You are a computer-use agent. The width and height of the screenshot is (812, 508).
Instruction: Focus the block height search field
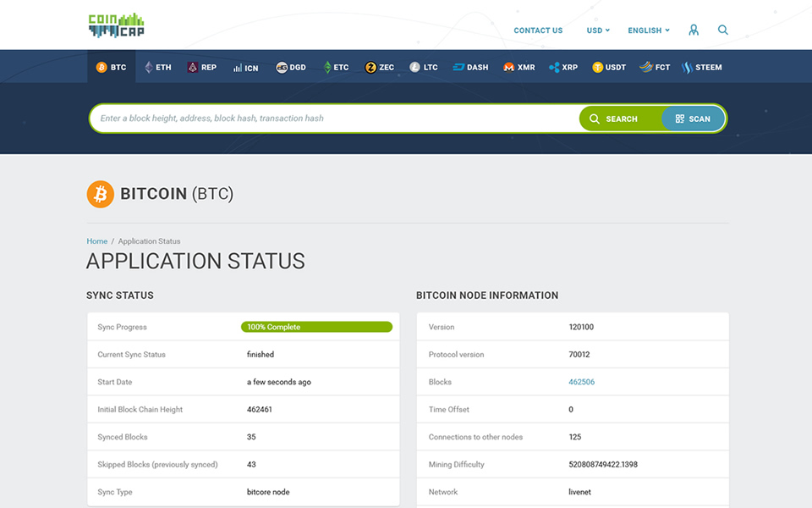coord(334,119)
